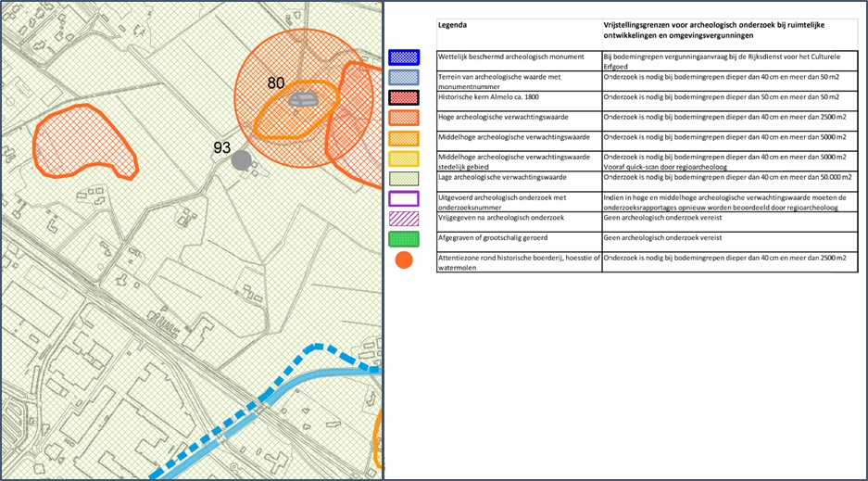Screen dimensions: 868x481
Task: Click 'Afgegraven of grootschalig geroerd' text
Action: pos(493,237)
